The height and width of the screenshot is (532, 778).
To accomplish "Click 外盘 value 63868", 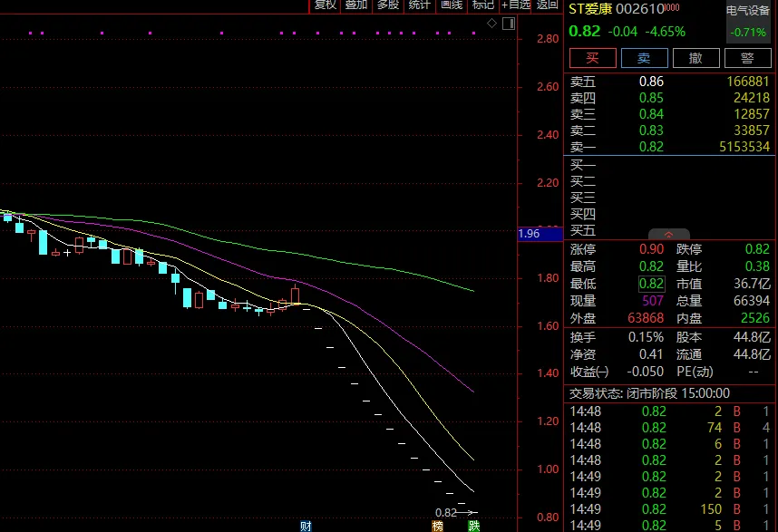I will click(x=646, y=318).
